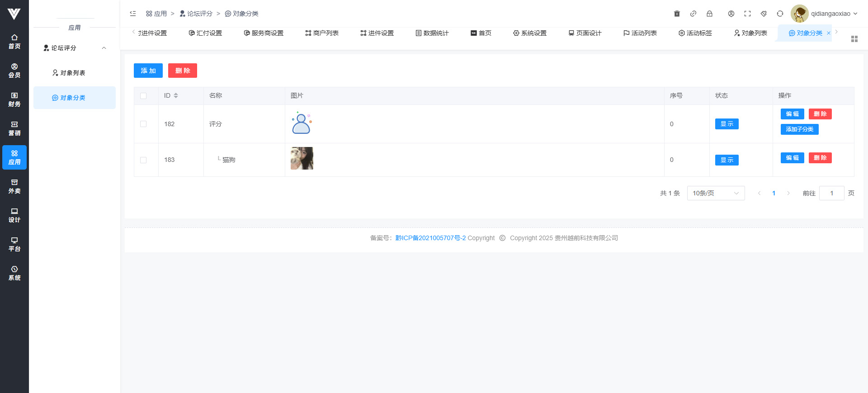Click the trash icon in top header

pyautogui.click(x=677, y=14)
